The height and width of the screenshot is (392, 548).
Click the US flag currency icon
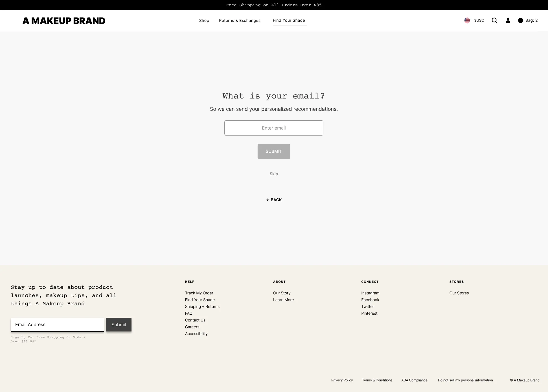coord(467,20)
